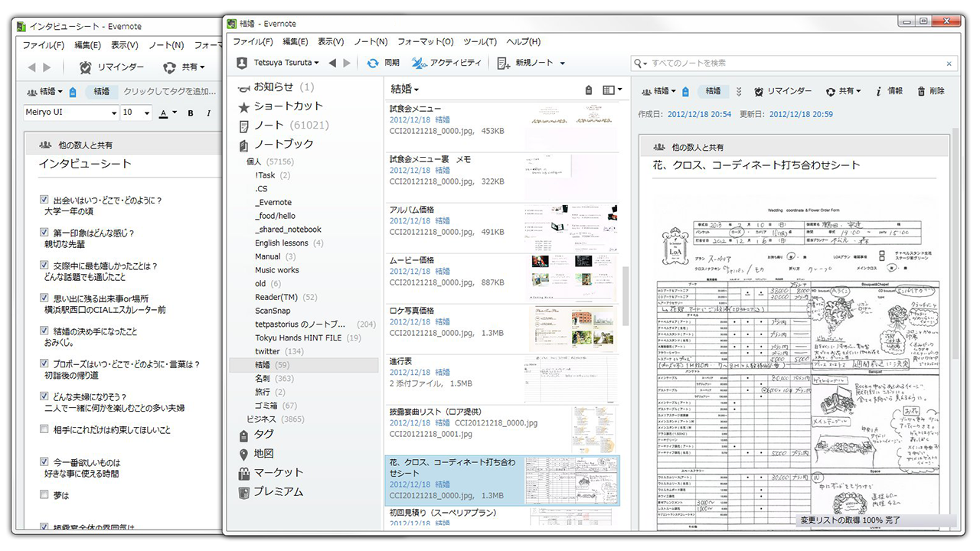Click リマインダー in the インタビューシート window
This screenshot has height=551, width=980.
click(111, 67)
